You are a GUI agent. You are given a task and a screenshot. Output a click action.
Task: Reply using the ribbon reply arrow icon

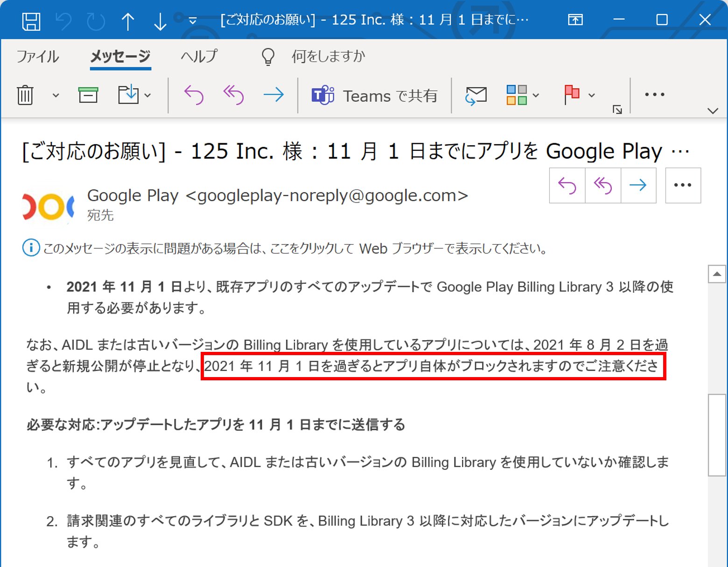click(193, 95)
